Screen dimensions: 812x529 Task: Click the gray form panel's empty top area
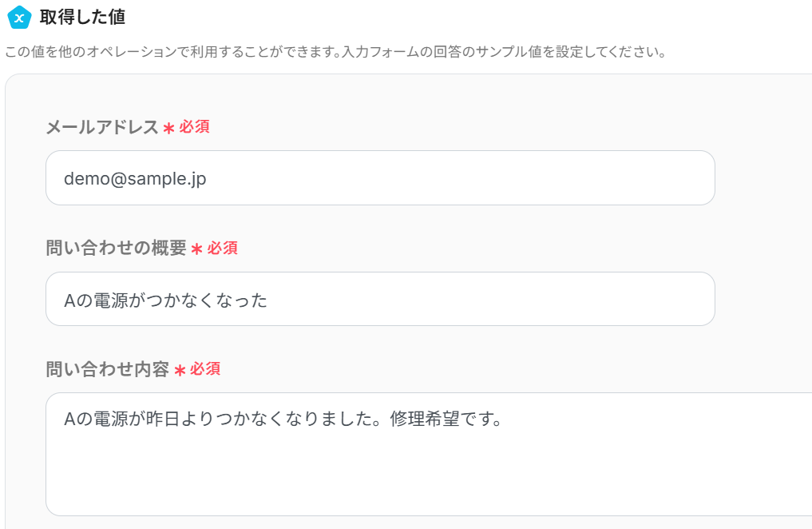[399, 94]
